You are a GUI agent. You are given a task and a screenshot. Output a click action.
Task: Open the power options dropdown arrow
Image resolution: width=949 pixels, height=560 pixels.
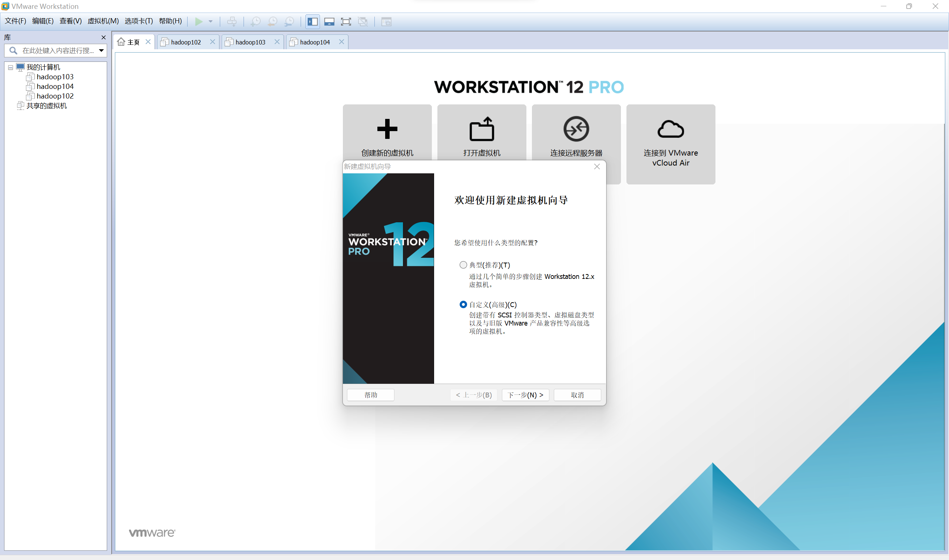coord(211,21)
